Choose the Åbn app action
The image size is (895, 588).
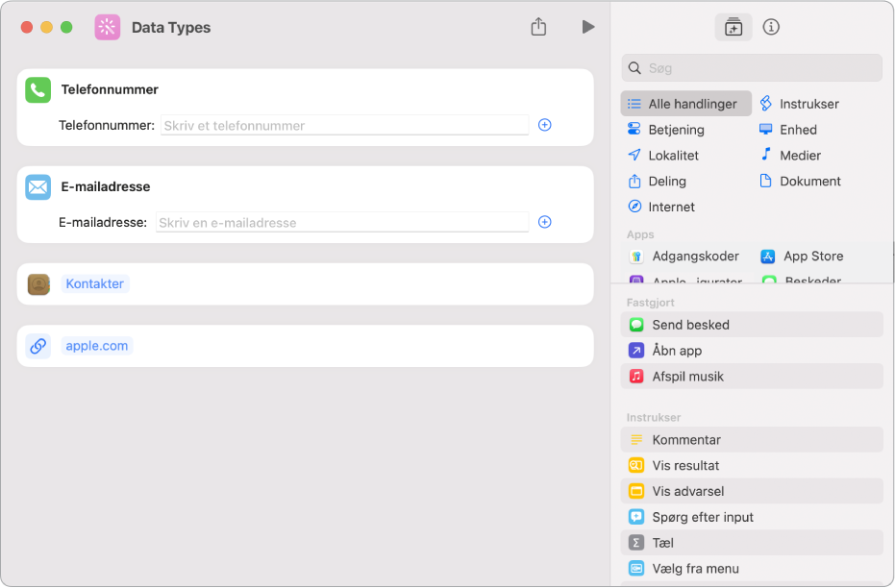752,350
